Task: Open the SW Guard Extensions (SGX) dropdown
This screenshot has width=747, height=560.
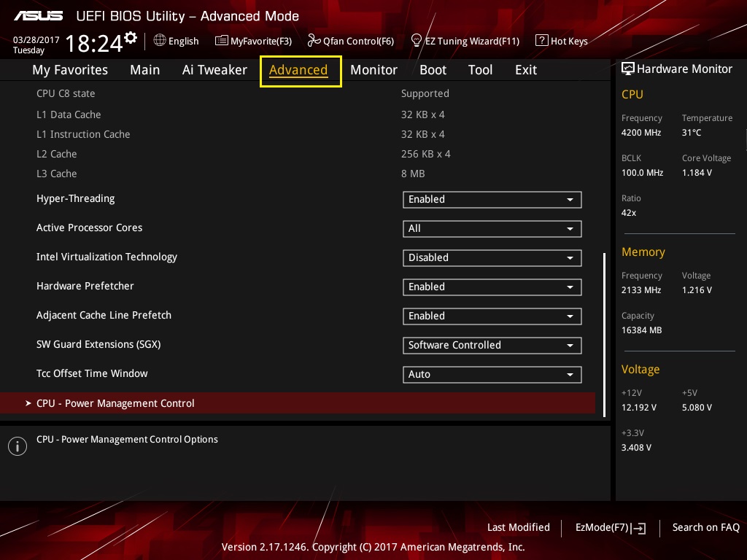Action: pos(492,345)
